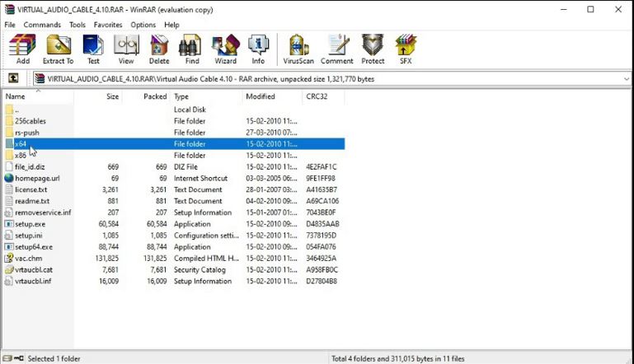Click the 'Compiled HTML H...' type cell
Viewport: 634px width, 364px height.
click(206, 258)
